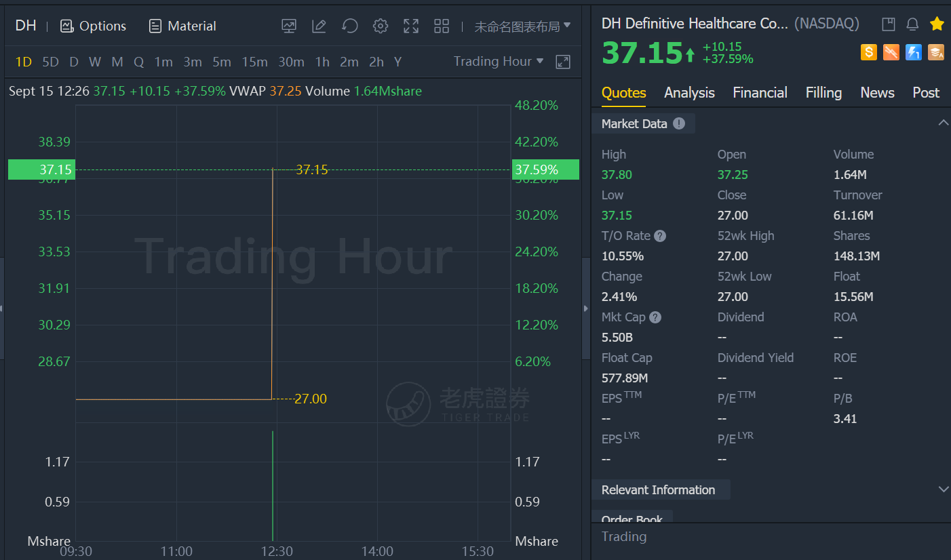Open the Trading panel at the bottom
This screenshot has width=951, height=560.
tap(624, 537)
